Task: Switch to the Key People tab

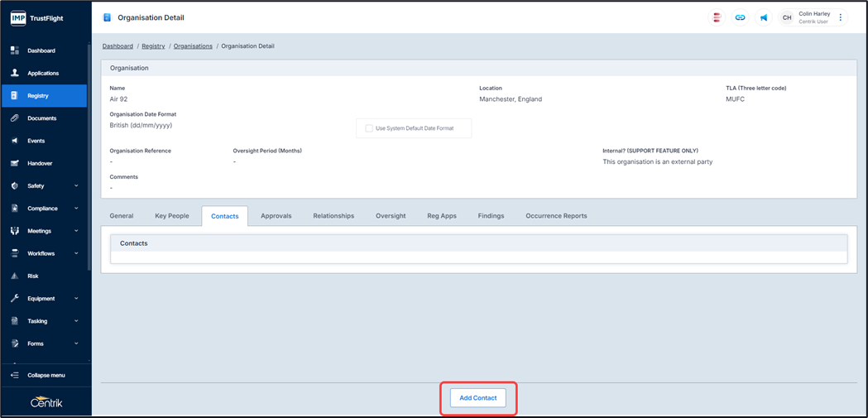Action: click(x=171, y=216)
